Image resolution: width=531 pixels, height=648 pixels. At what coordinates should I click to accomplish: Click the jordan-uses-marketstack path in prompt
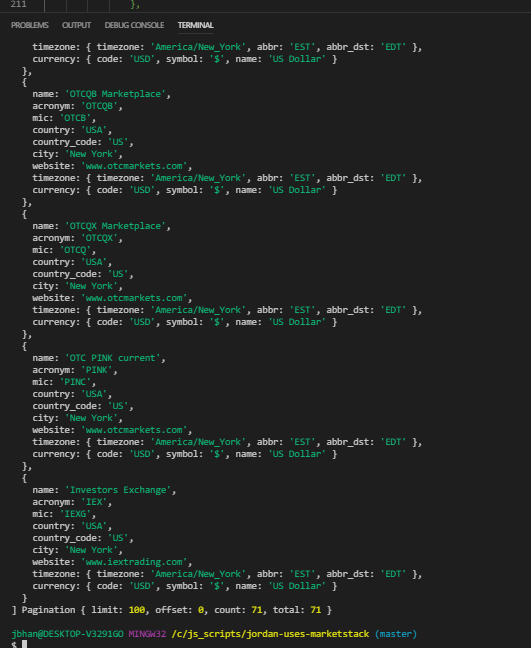270,634
